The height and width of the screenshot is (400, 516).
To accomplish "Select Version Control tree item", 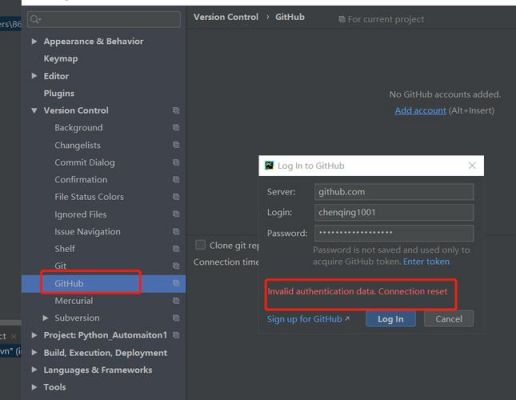I will [x=76, y=110].
